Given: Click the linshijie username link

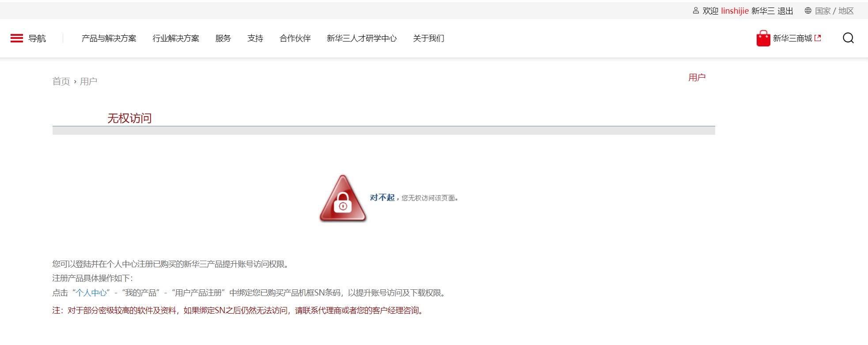Looking at the screenshot, I should 735,11.
